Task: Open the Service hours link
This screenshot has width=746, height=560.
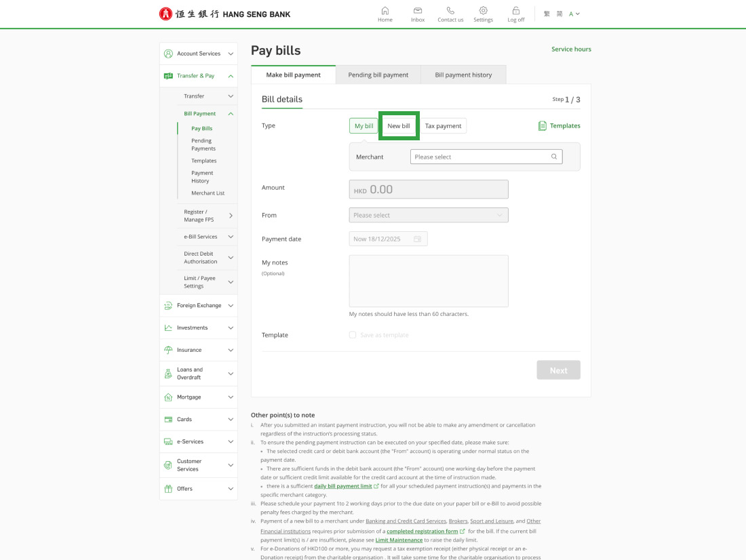Action: (571, 49)
